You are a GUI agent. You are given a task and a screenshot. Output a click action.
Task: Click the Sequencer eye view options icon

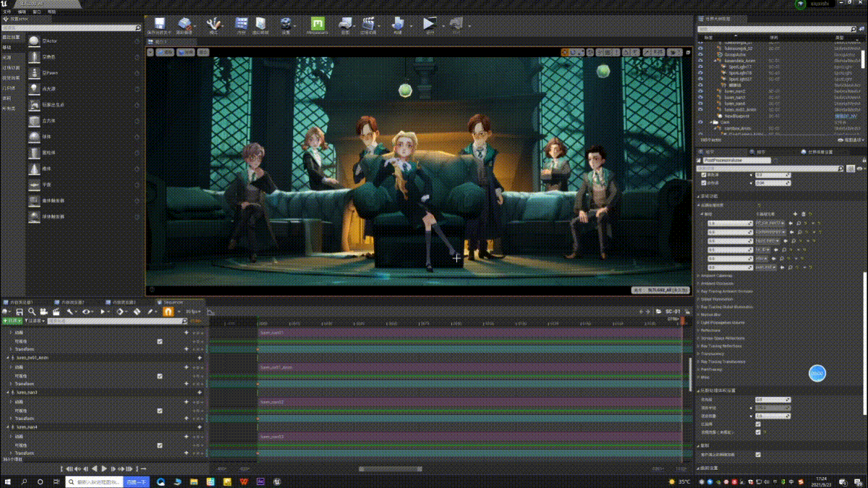tap(86, 311)
